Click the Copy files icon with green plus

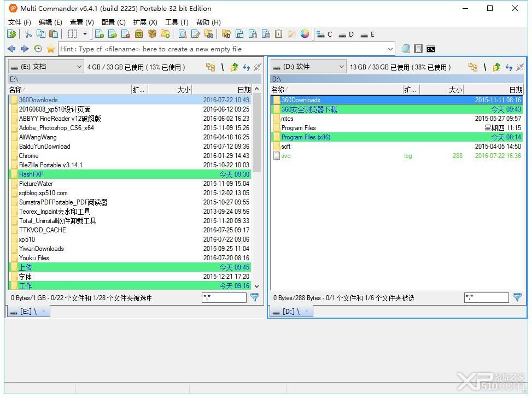[x=100, y=34]
